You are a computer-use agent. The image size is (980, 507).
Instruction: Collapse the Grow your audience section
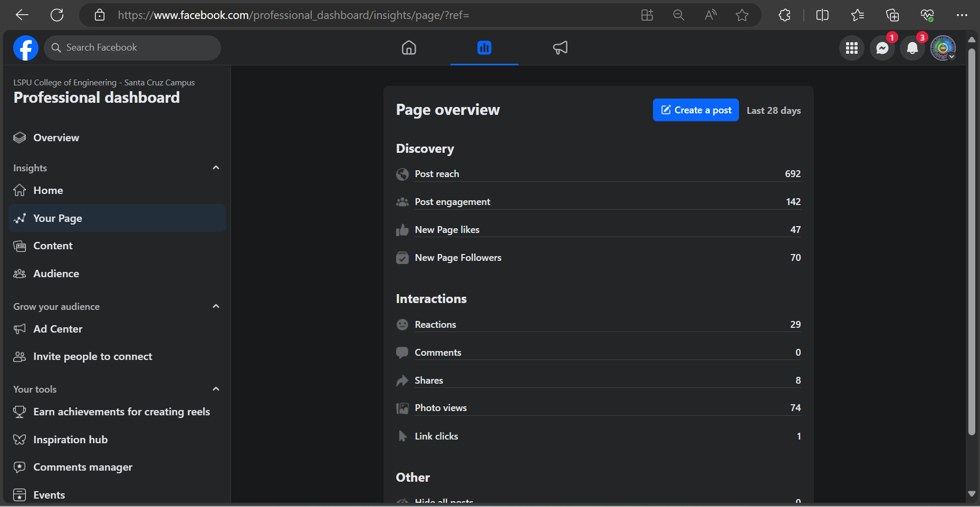tap(216, 306)
